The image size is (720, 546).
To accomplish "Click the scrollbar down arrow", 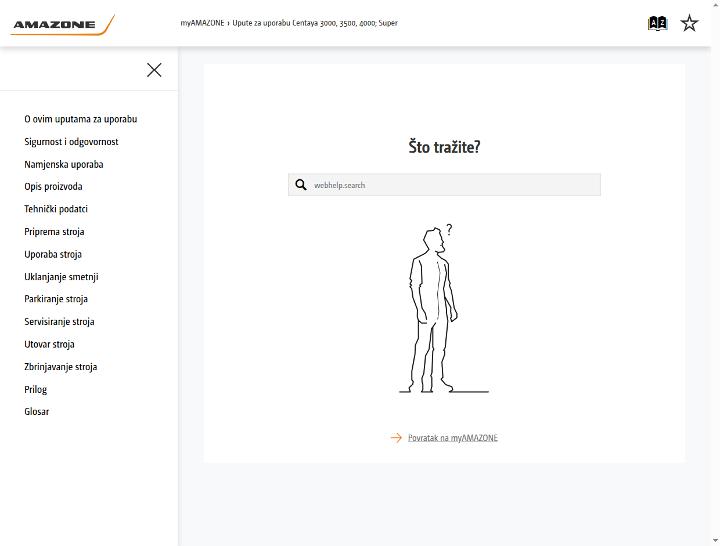I will point(715,541).
